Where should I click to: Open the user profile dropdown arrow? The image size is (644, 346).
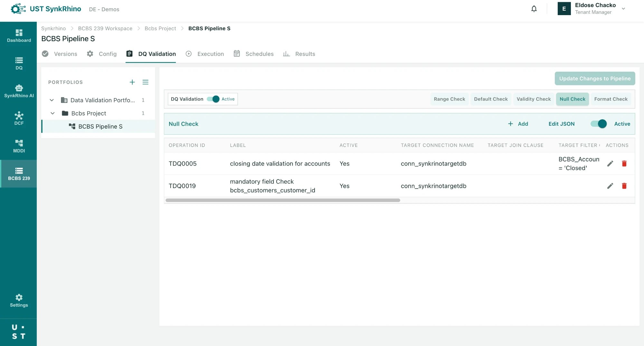pos(623,9)
